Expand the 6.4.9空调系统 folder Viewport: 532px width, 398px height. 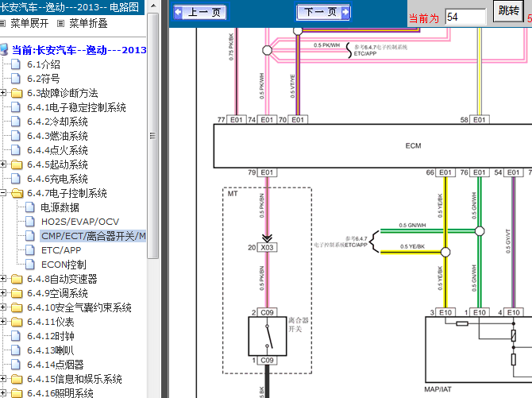[3, 293]
